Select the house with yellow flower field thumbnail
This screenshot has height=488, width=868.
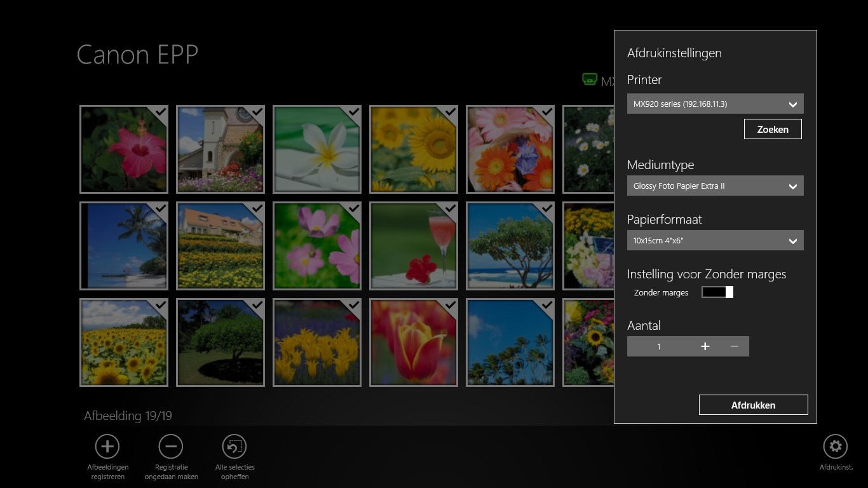(x=220, y=246)
